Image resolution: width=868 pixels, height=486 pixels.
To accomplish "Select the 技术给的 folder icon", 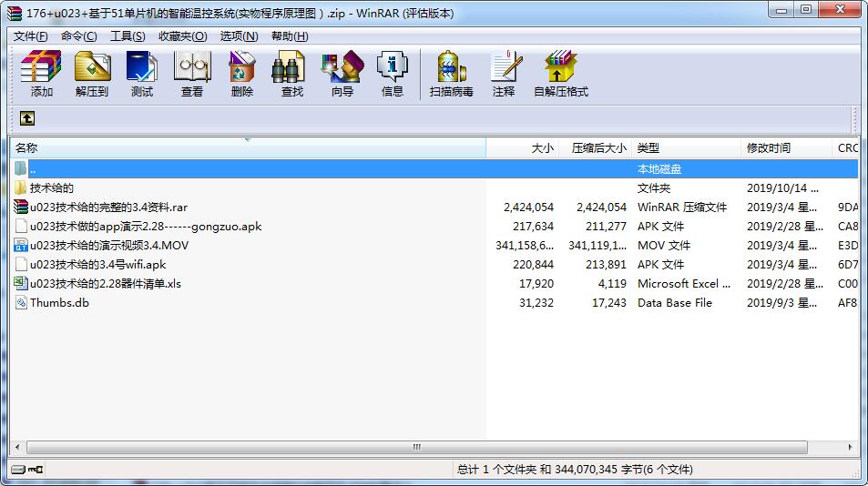I will tap(20, 187).
